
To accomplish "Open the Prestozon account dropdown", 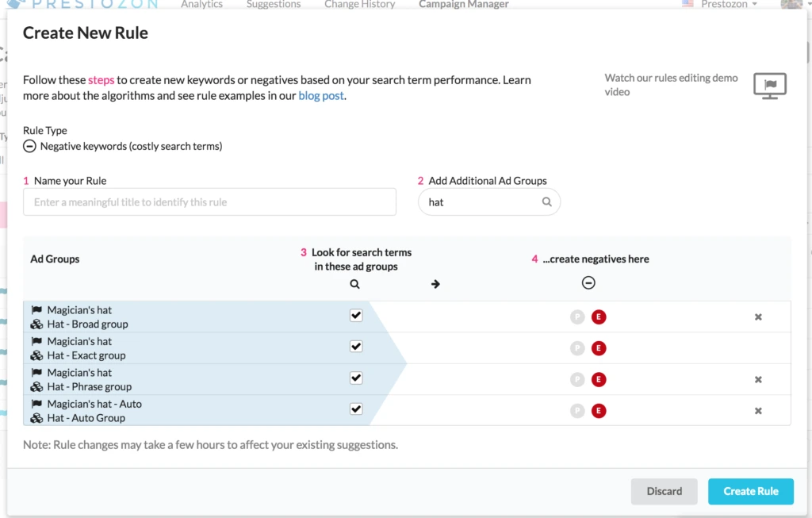I will pyautogui.click(x=728, y=5).
